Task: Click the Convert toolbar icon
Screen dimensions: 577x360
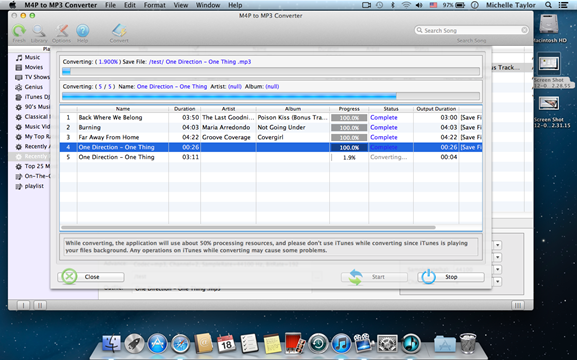Action: [119, 31]
